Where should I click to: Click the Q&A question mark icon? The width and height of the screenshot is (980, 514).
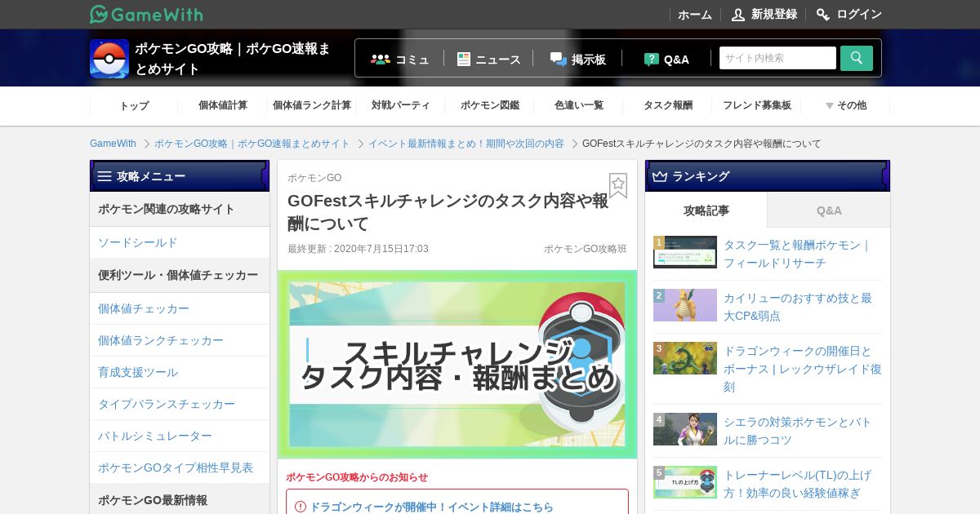click(x=651, y=59)
